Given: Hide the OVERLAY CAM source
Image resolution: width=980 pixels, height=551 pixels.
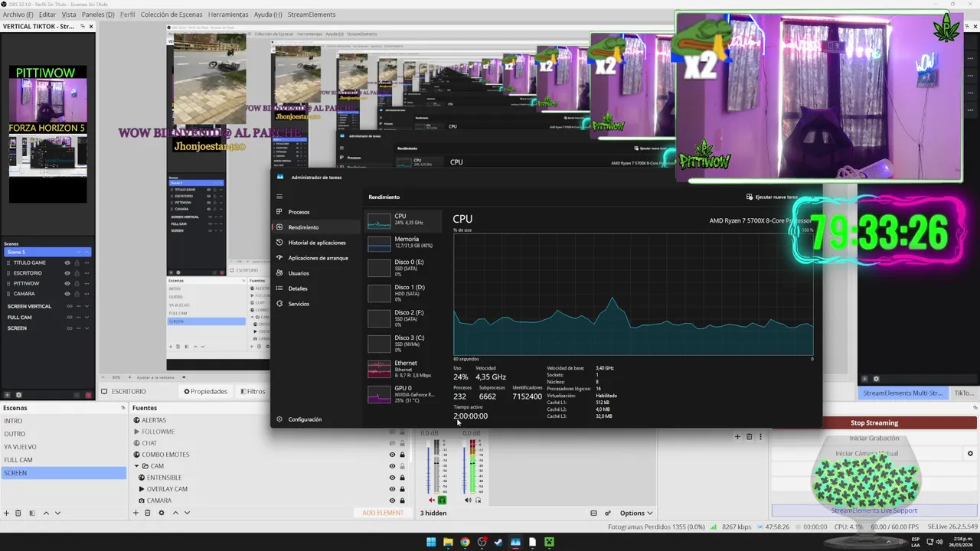Looking at the screenshot, I should [392, 489].
